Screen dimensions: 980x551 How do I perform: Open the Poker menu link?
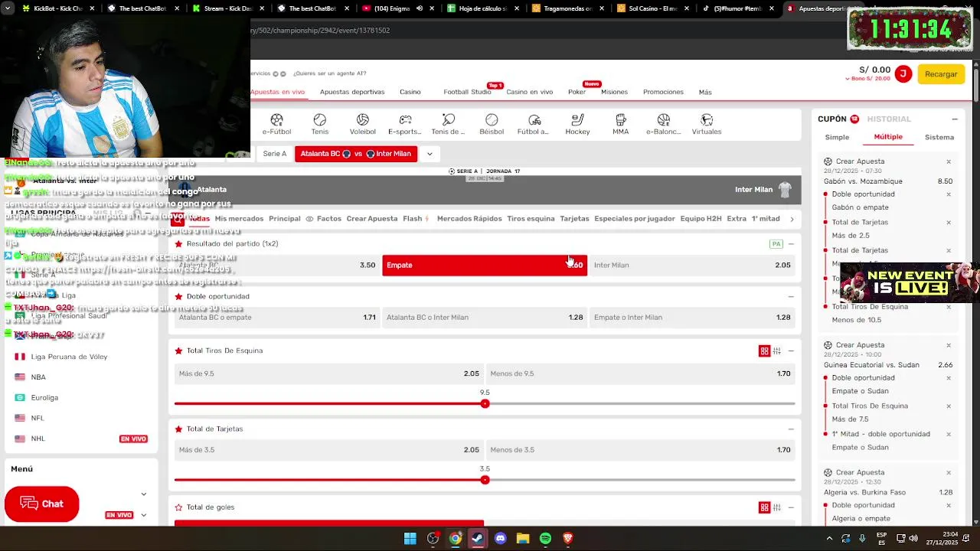pos(577,92)
